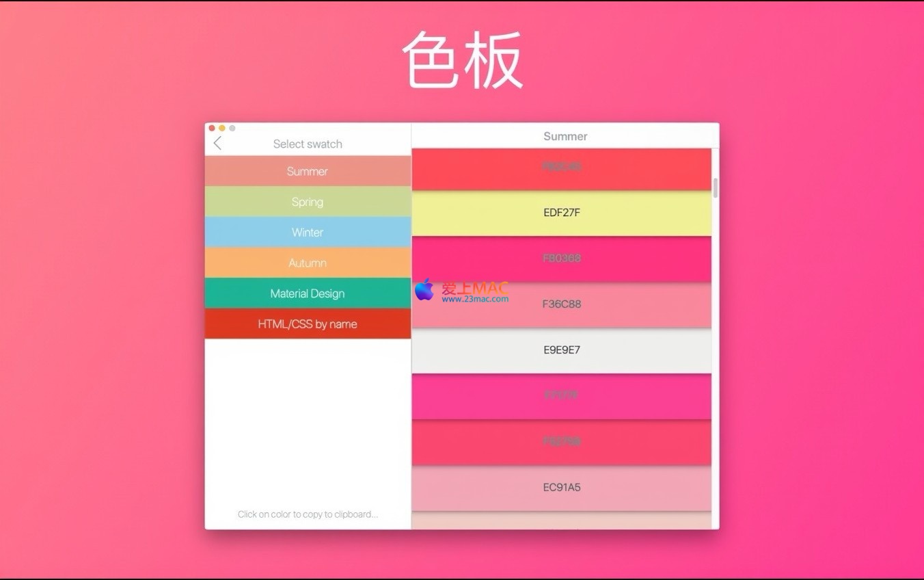924x580 pixels.
Task: Minimize the window using yellow button
Action: (222, 128)
